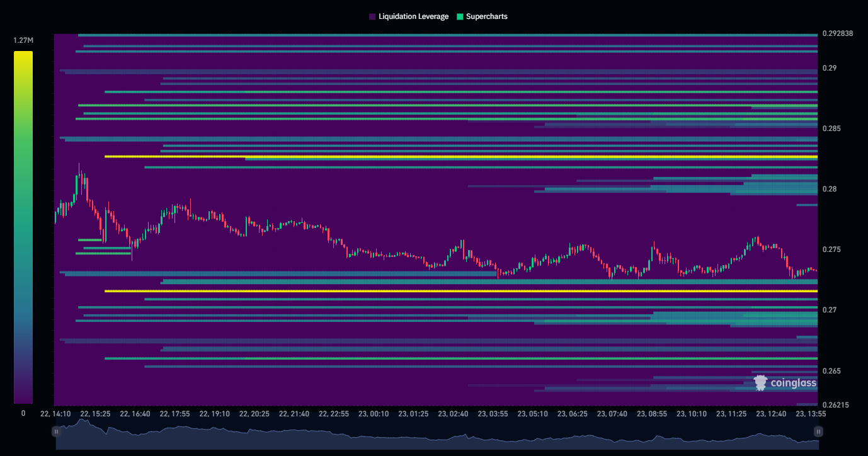This screenshot has width=868, height=456.
Task: Click the 23, 07:40 time axis label
Action: [x=612, y=414]
